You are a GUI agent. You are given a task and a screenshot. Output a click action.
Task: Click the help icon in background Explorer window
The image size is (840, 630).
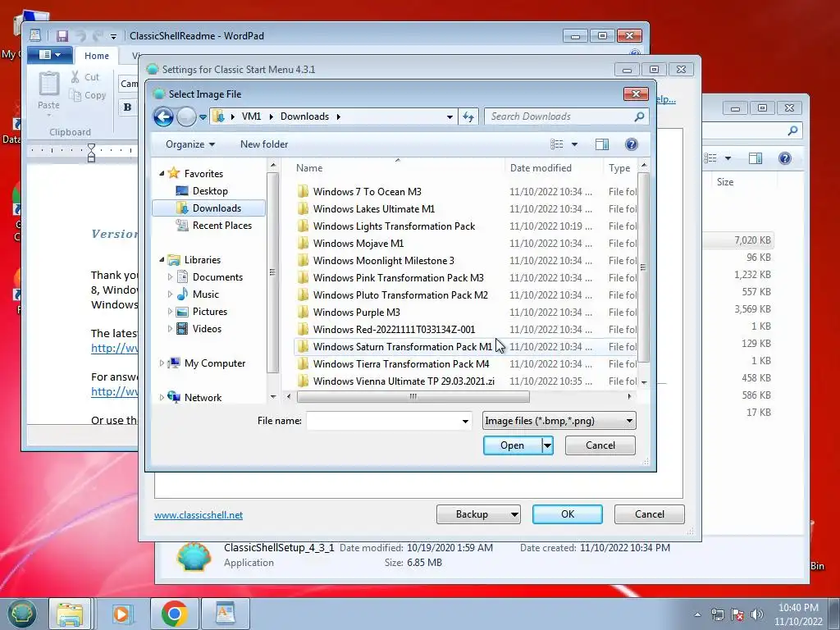(785, 158)
